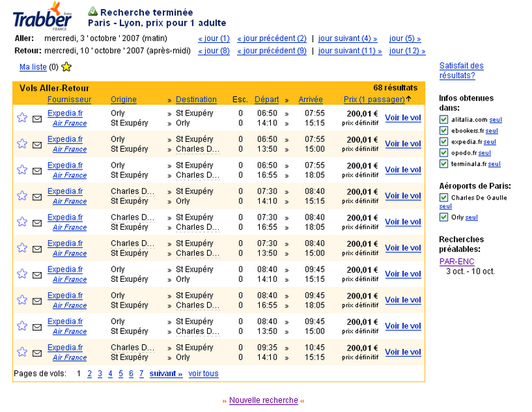Sort results by Destination column
The height and width of the screenshot is (412, 532).
[x=196, y=99]
